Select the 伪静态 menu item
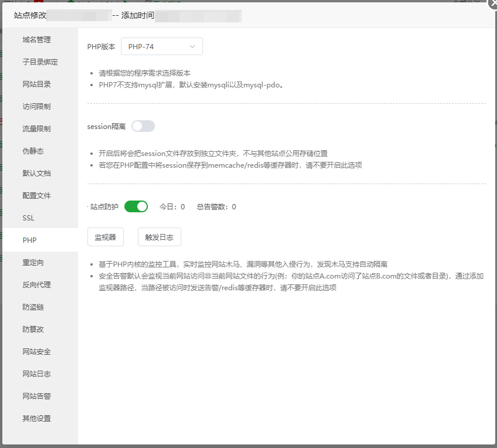This screenshot has height=448, width=497. [x=33, y=151]
